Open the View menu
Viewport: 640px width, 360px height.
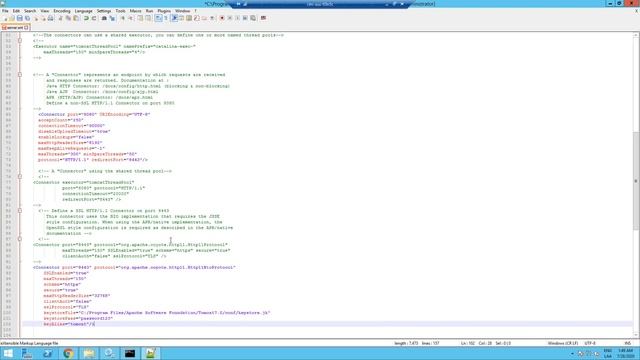45,11
